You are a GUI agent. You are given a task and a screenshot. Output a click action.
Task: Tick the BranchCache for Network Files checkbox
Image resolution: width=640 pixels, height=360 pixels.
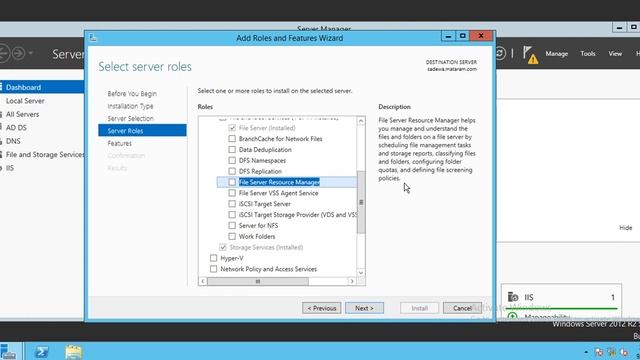pyautogui.click(x=232, y=139)
